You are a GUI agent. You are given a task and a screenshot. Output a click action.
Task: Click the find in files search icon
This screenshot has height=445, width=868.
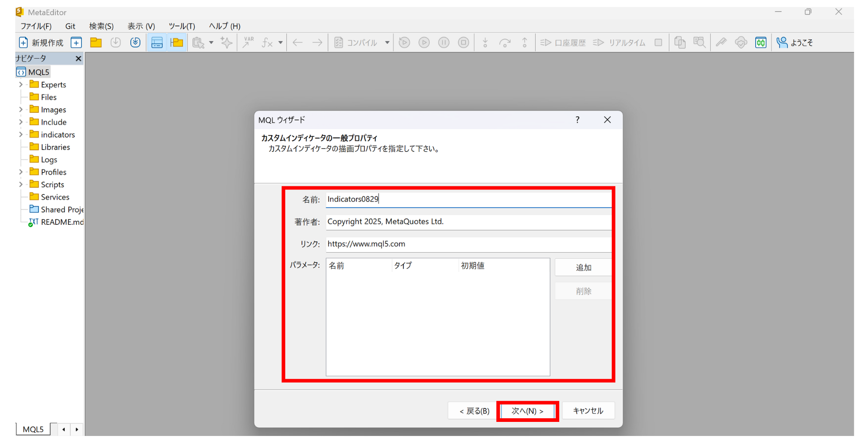tap(699, 43)
